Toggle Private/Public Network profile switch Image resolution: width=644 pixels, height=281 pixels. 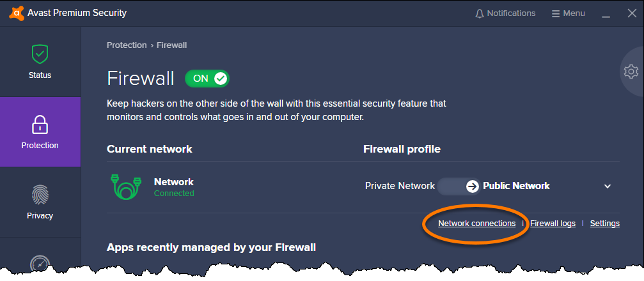pos(459,186)
